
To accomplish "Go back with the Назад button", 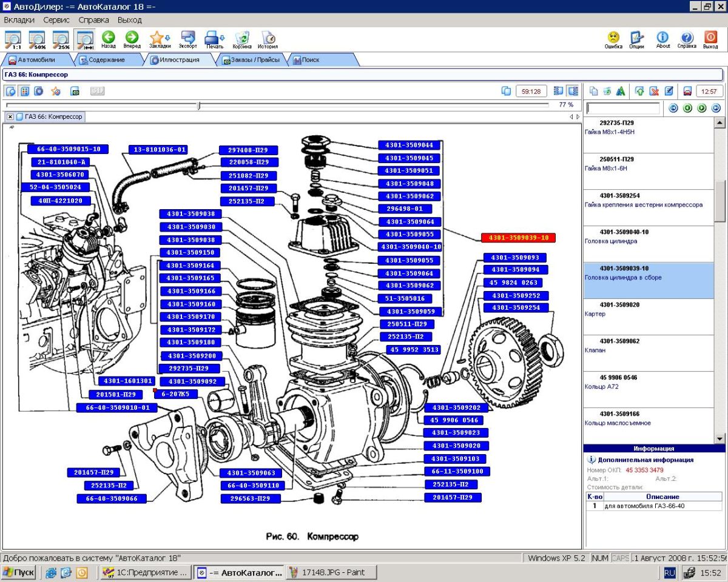I will [109, 39].
